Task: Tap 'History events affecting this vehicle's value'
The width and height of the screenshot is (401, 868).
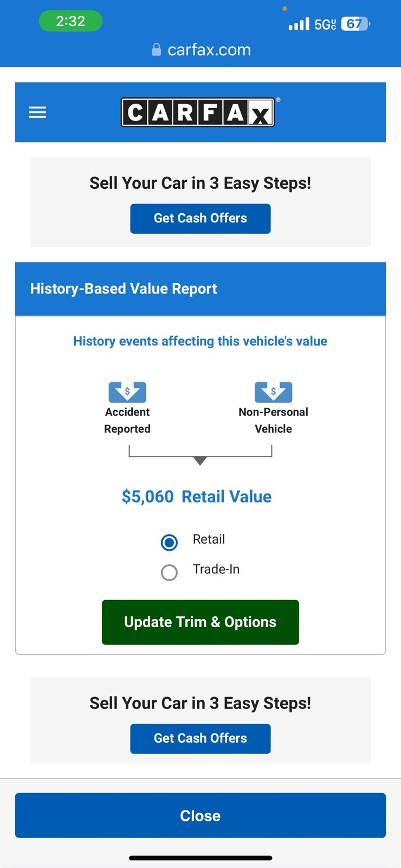Action: tap(200, 341)
